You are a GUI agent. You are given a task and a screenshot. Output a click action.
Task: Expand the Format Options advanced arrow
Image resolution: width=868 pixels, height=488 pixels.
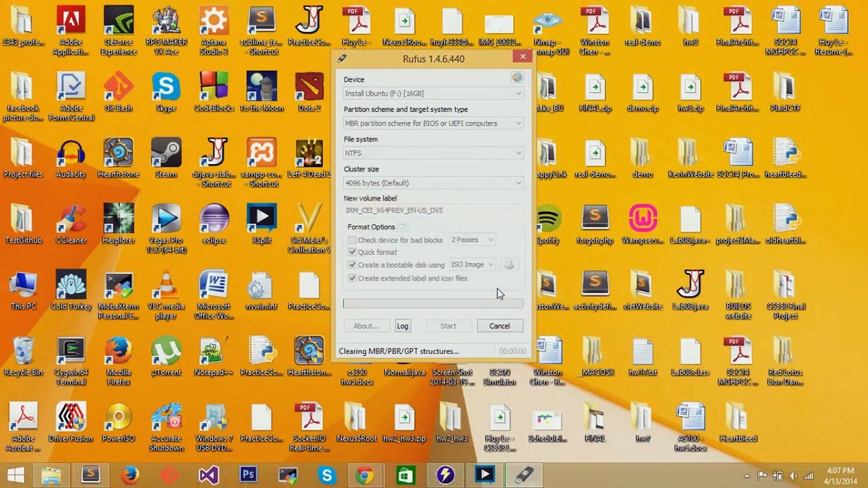(403, 227)
